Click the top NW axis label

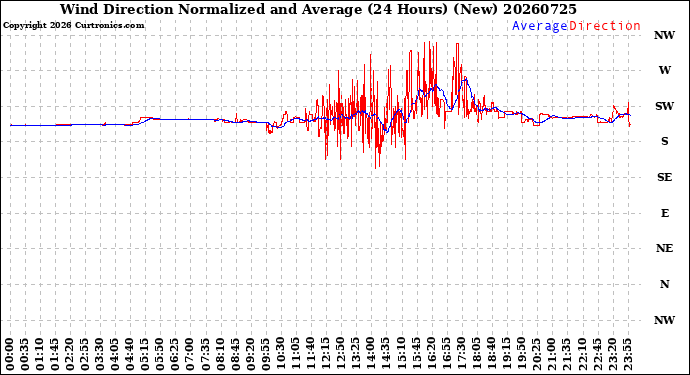[664, 35]
